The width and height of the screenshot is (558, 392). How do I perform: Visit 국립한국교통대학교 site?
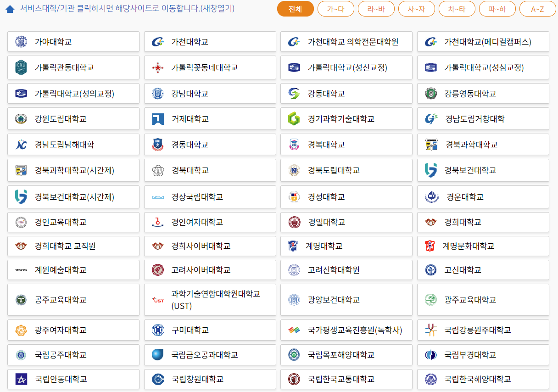[346, 379]
